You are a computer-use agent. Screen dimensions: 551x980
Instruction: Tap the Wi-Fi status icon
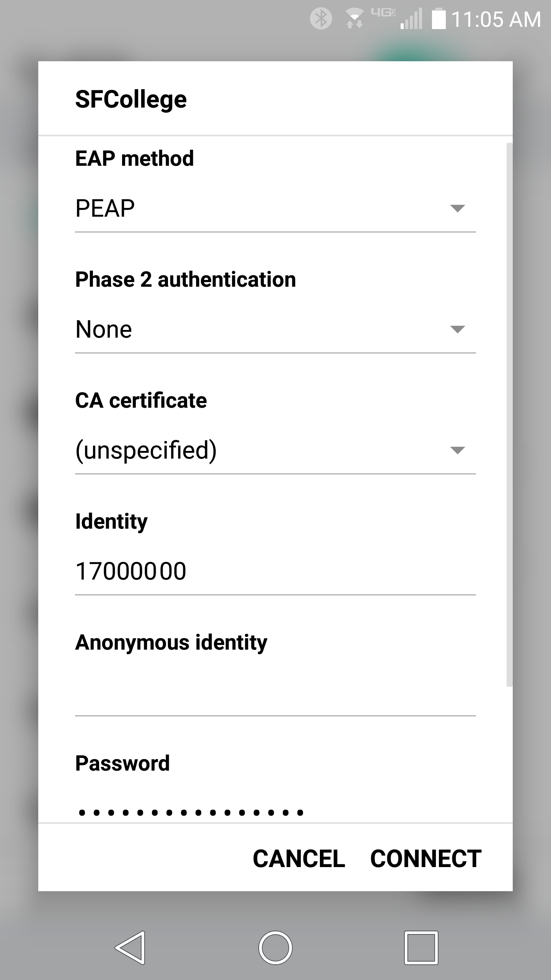click(x=354, y=19)
